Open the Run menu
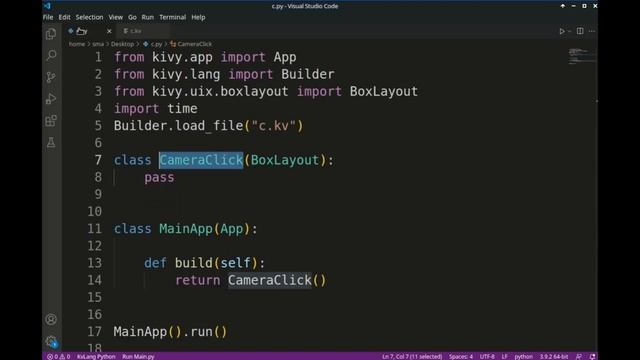 148,17
